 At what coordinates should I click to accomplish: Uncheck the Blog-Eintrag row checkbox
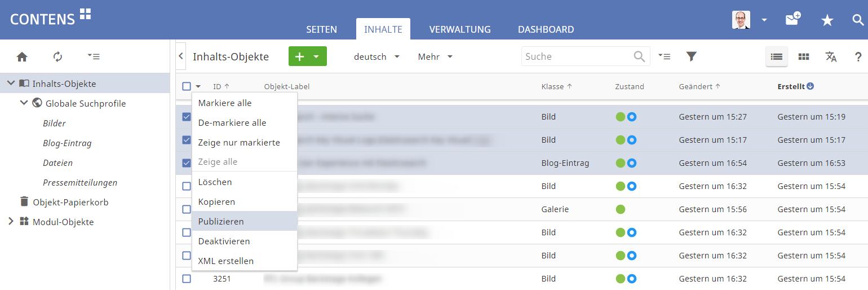(x=187, y=163)
